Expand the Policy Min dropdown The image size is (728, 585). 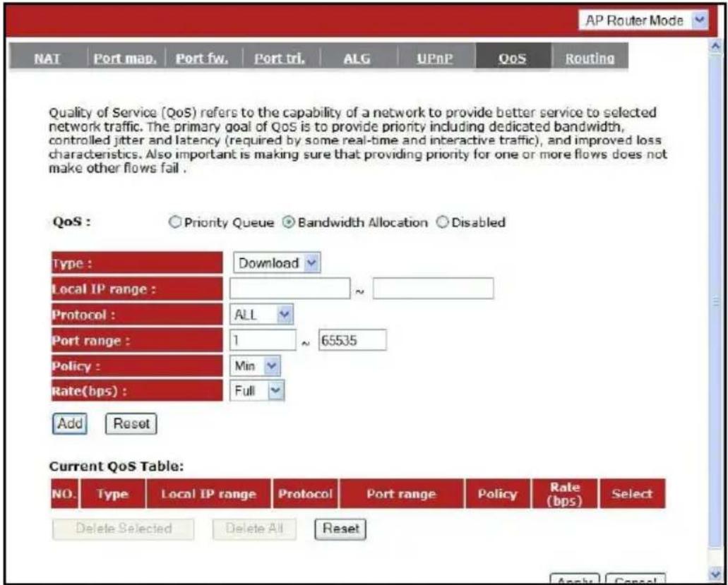[x=255, y=366]
